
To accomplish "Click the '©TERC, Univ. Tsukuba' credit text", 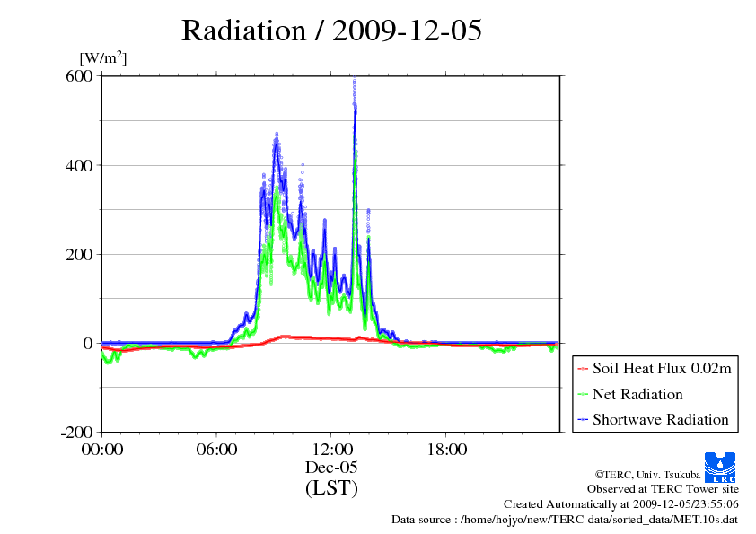I will tap(647, 475).
